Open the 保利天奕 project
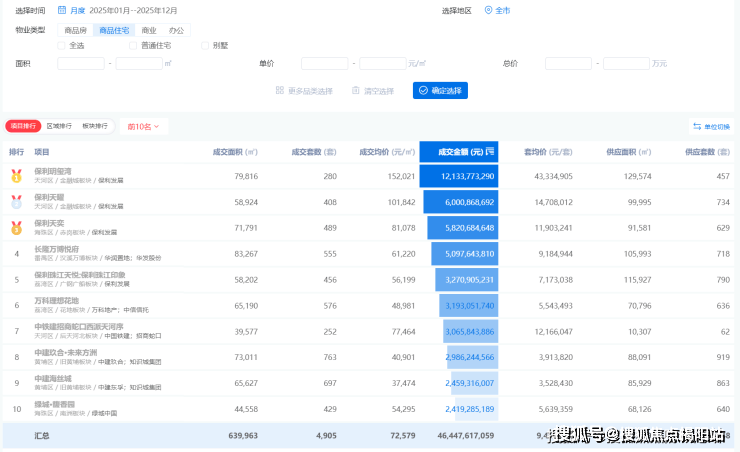Image resolution: width=740 pixels, height=452 pixels. pyautogui.click(x=49, y=223)
